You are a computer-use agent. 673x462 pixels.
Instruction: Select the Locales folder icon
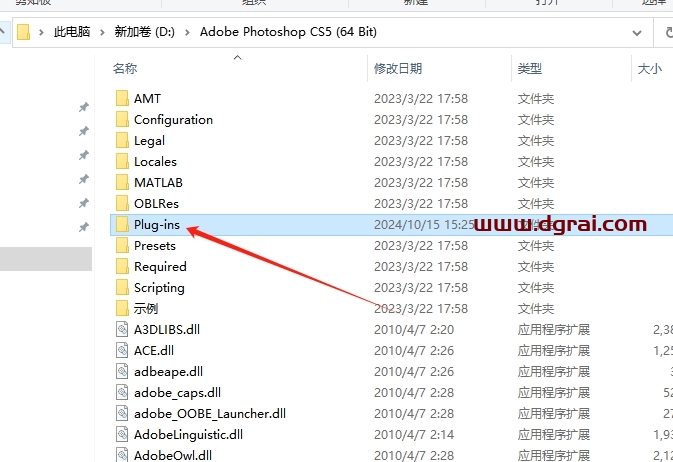pos(122,161)
